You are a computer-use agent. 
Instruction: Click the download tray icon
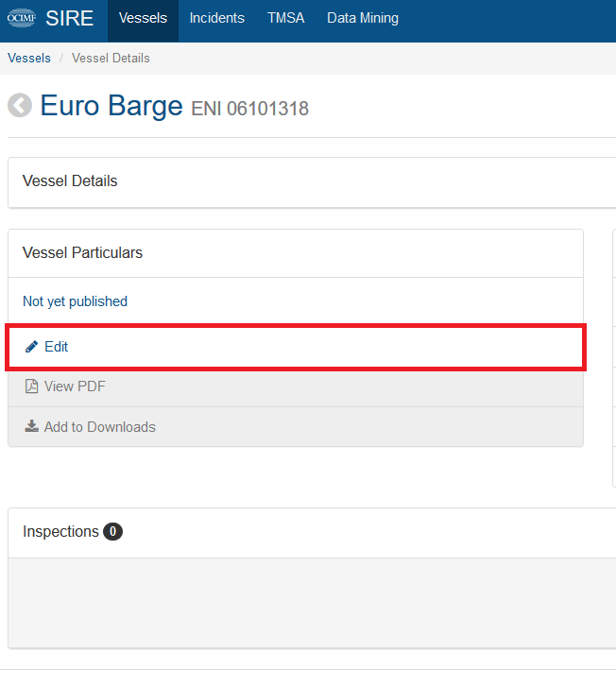[31, 426]
